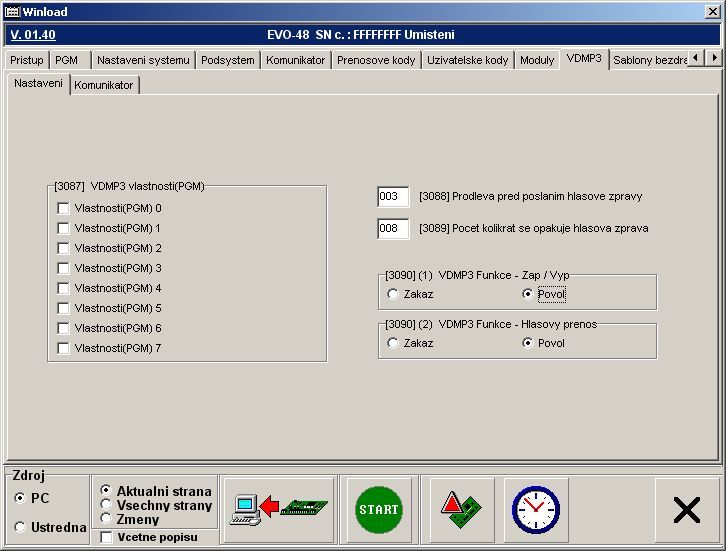The image size is (726, 551).
Task: Toggle Vcetne popisu checkbox
Action: (107, 538)
